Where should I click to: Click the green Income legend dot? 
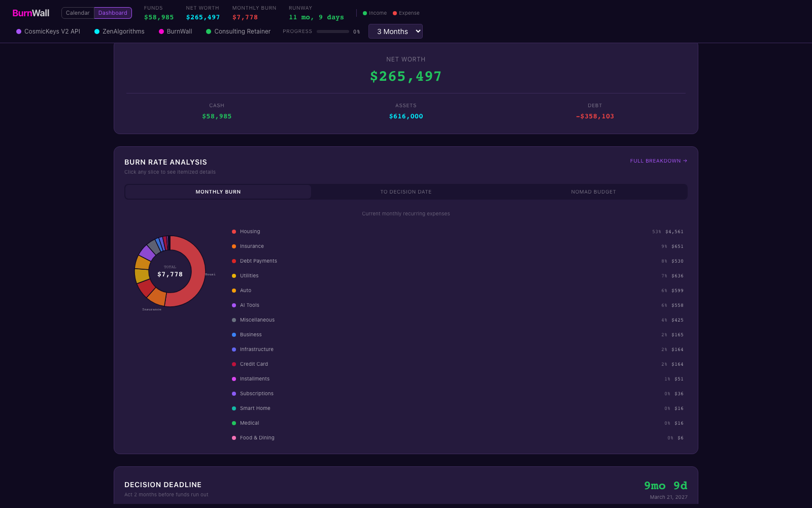click(x=365, y=13)
